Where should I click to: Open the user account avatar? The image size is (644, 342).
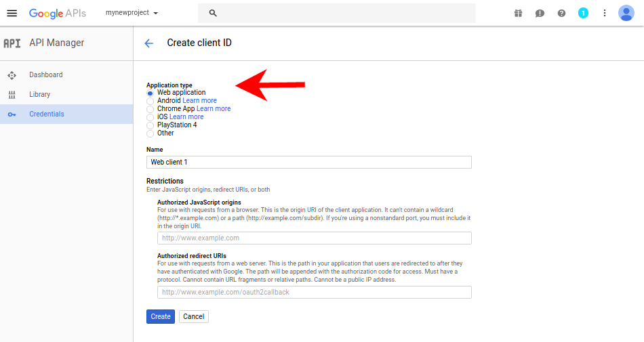pyautogui.click(x=626, y=13)
